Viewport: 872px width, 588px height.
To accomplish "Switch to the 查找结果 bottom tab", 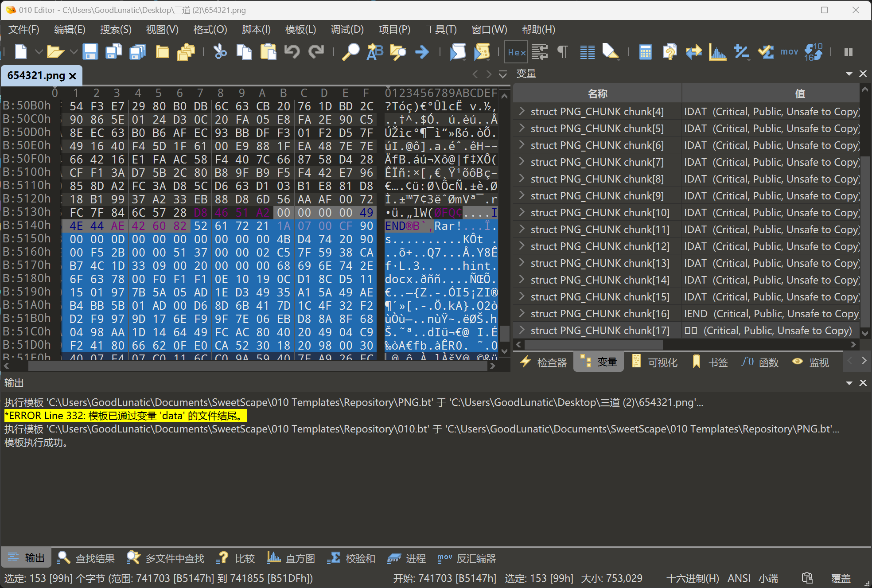I will coord(86,558).
